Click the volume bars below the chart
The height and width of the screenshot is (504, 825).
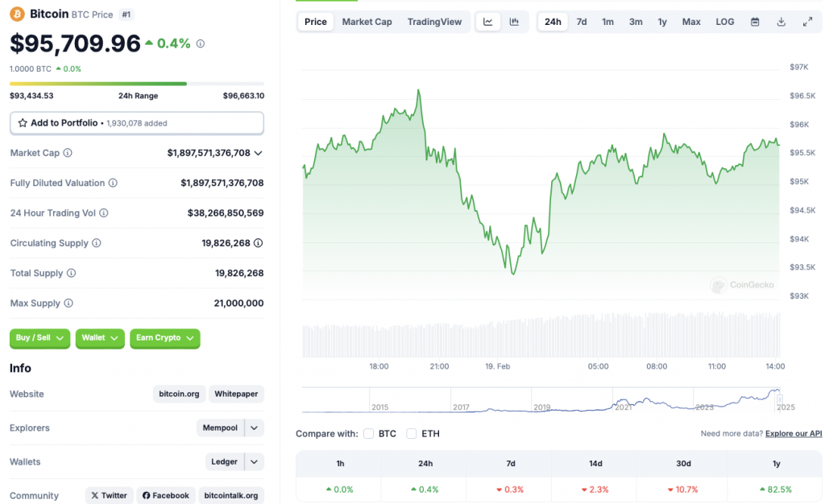click(541, 335)
